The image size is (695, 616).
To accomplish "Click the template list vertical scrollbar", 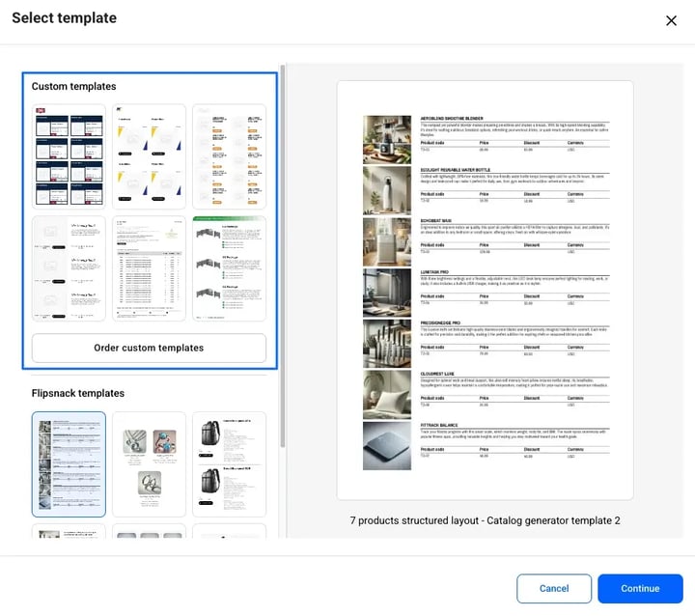I will coord(282,256).
